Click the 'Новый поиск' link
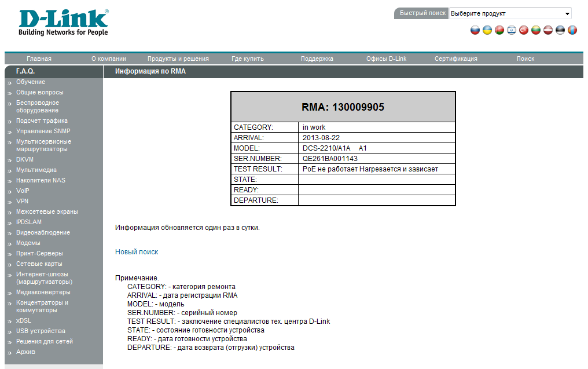 [x=137, y=252]
